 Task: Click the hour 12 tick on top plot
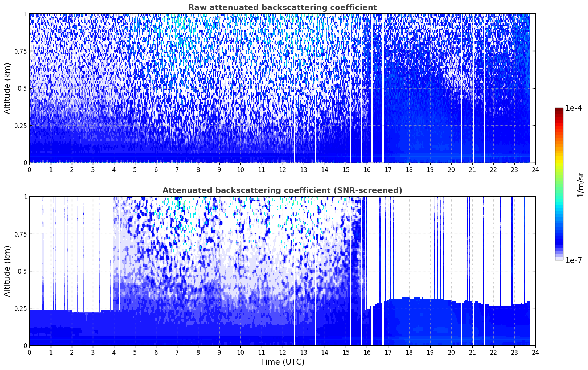pos(282,170)
